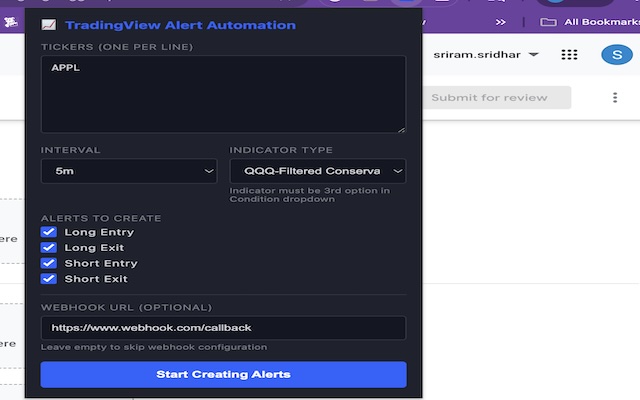640x400 pixels.
Task: Click the bookmark icon at bar's left edge
Action: pyautogui.click(x=11, y=22)
